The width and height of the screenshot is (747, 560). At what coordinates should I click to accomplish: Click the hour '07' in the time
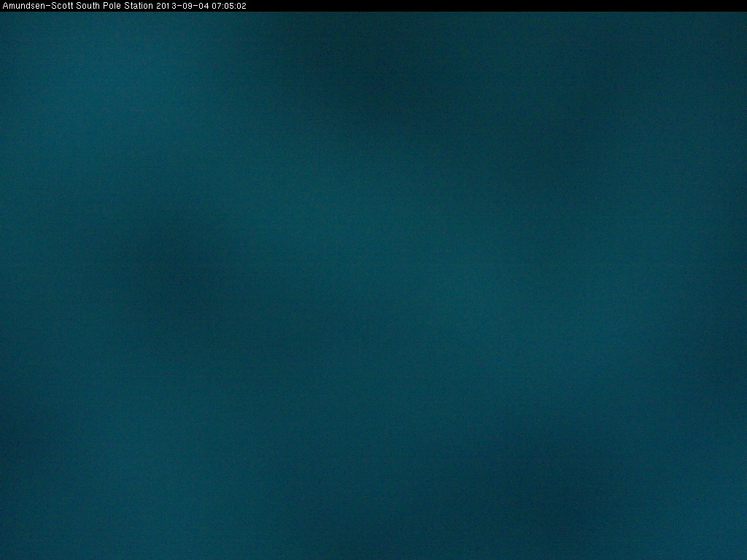[x=217, y=6]
